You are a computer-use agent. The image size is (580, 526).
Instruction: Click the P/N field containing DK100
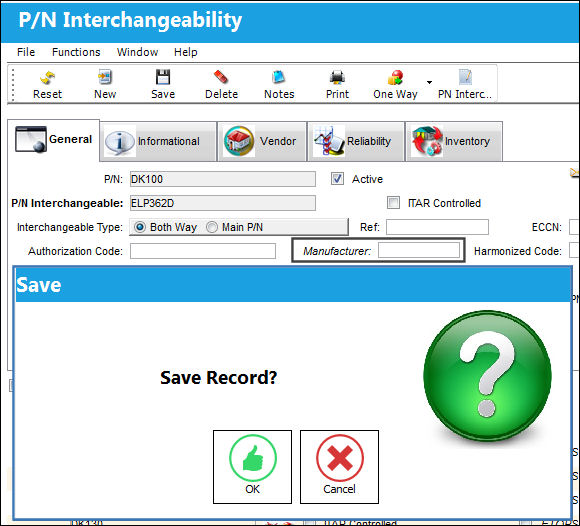pos(223,179)
